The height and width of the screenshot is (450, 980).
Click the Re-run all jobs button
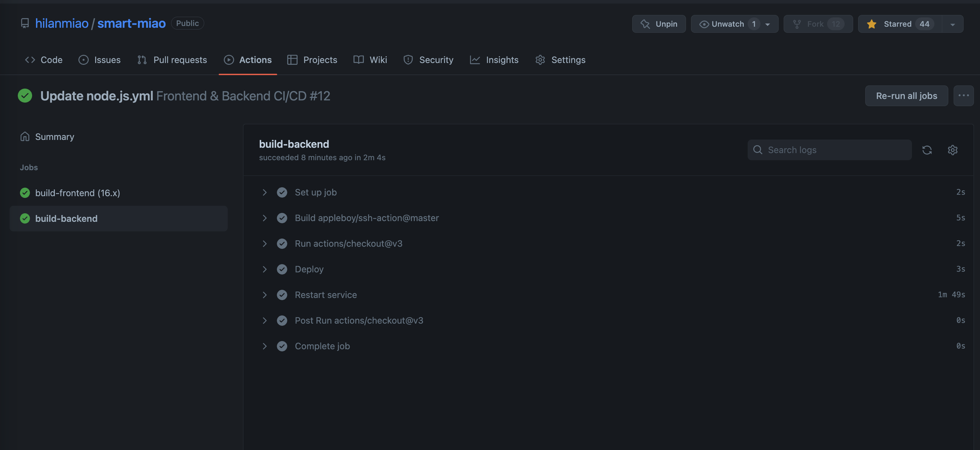(x=906, y=96)
